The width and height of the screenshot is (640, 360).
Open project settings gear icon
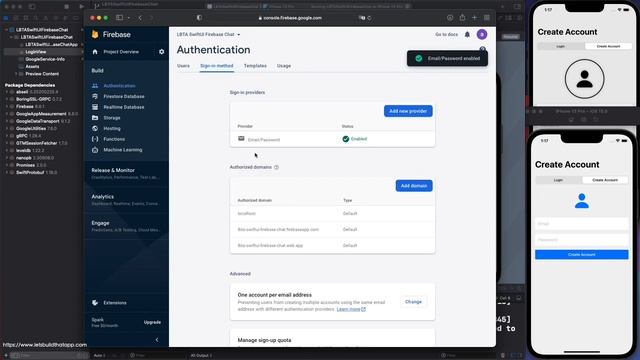click(162, 52)
